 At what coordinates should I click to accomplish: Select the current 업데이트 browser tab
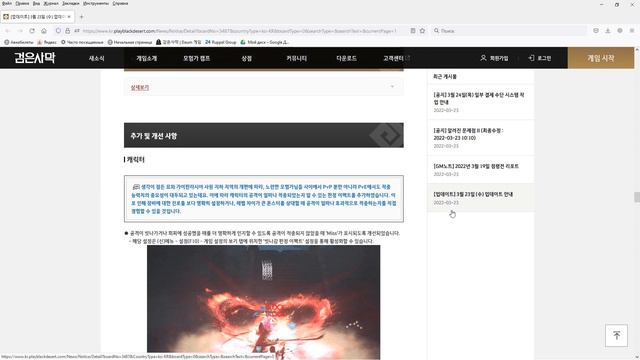37,17
